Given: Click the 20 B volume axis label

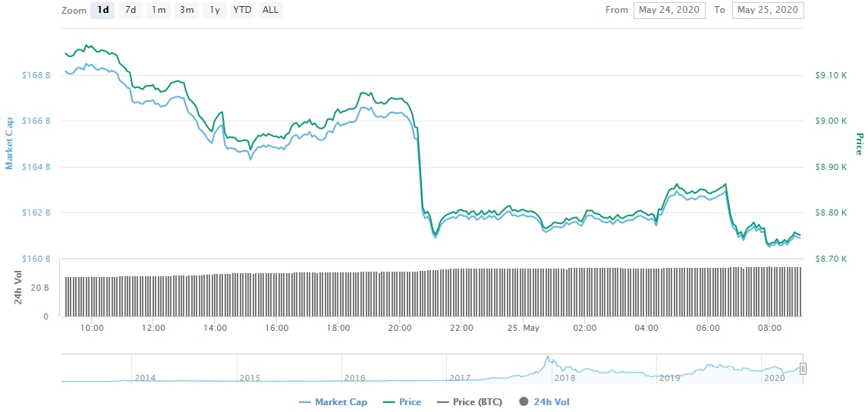Looking at the screenshot, I should (x=42, y=288).
